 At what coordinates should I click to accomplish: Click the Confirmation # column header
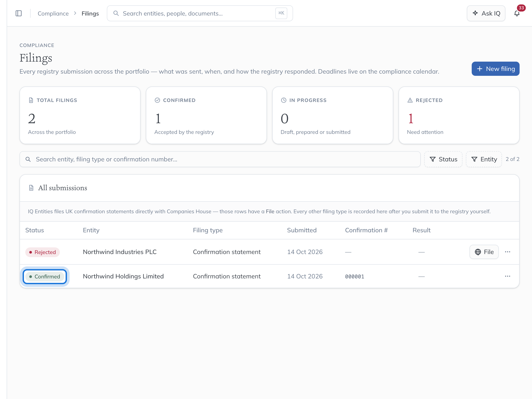click(x=366, y=230)
